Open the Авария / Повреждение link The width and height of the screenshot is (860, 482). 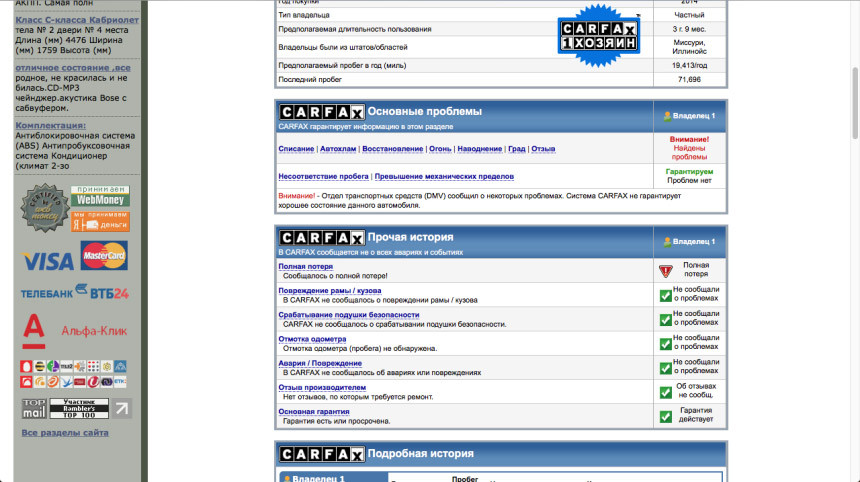pyautogui.click(x=320, y=362)
